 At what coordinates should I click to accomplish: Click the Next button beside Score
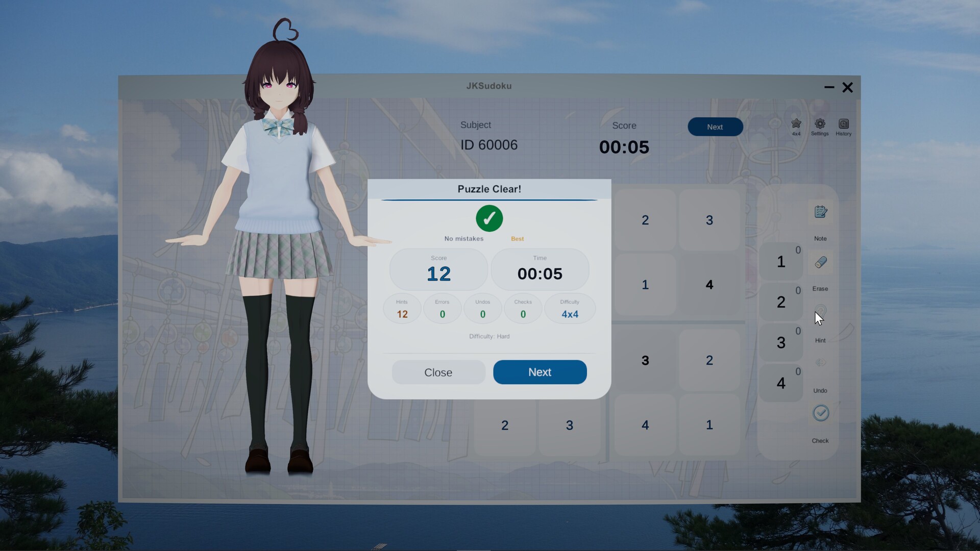(715, 127)
